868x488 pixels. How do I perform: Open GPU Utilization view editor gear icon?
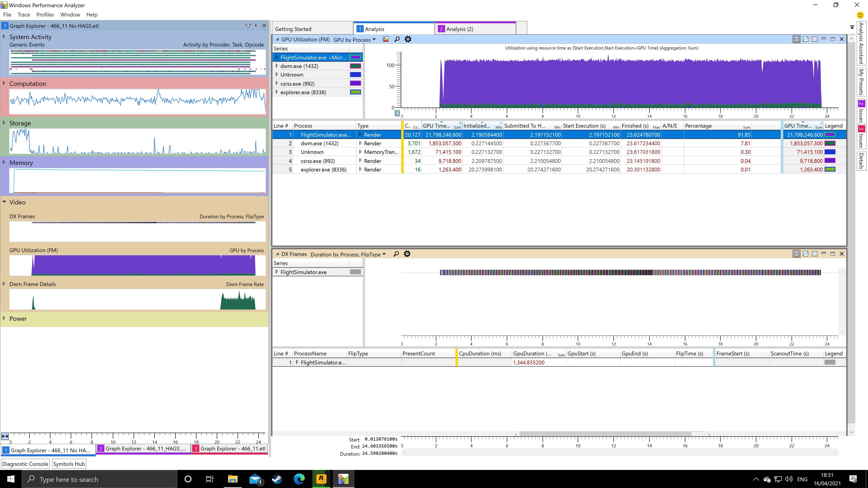(x=408, y=39)
